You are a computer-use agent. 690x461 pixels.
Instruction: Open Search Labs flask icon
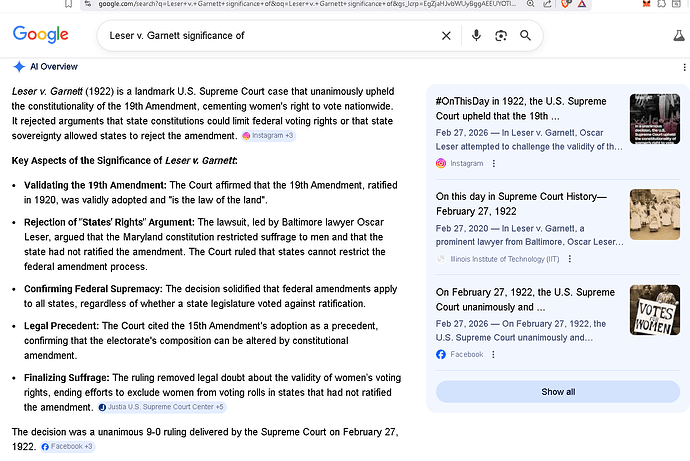[680, 36]
